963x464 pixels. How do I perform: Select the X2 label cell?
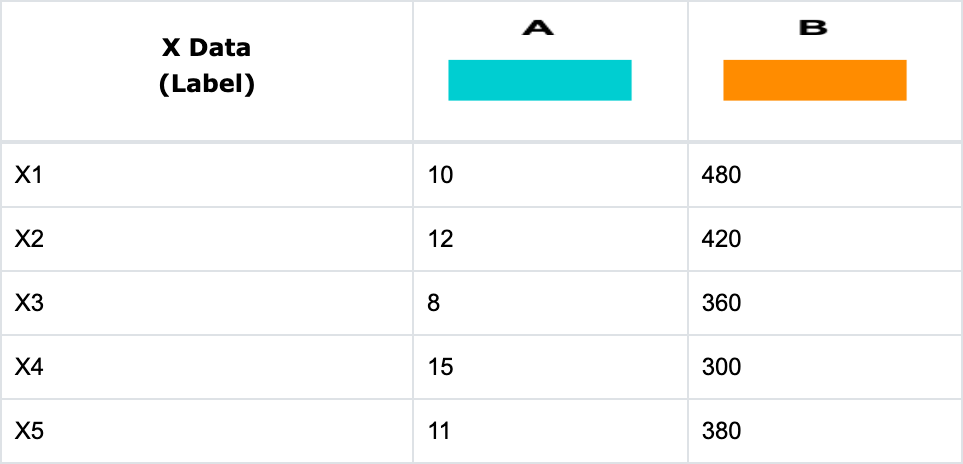click(207, 240)
